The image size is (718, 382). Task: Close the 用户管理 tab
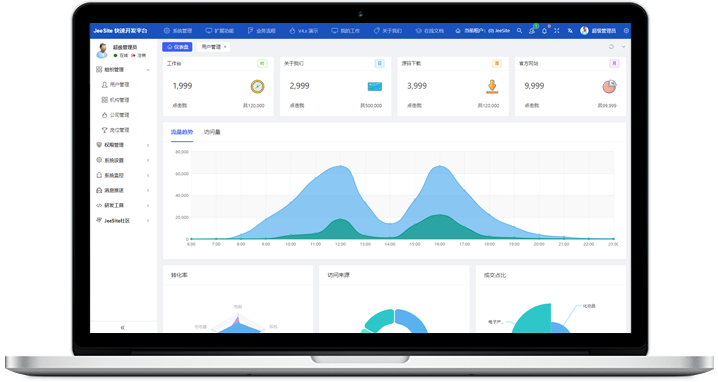pos(225,47)
